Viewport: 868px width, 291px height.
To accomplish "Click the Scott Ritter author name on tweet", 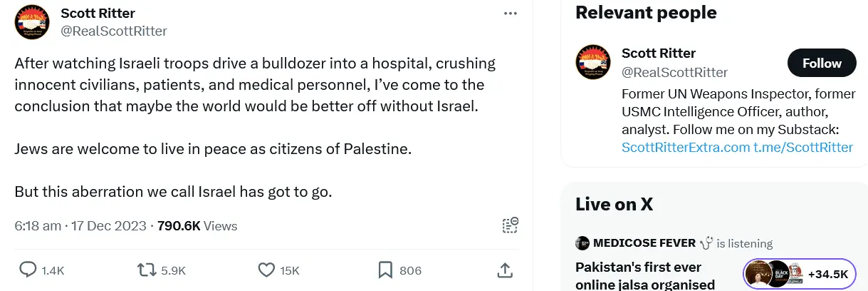I will point(98,14).
